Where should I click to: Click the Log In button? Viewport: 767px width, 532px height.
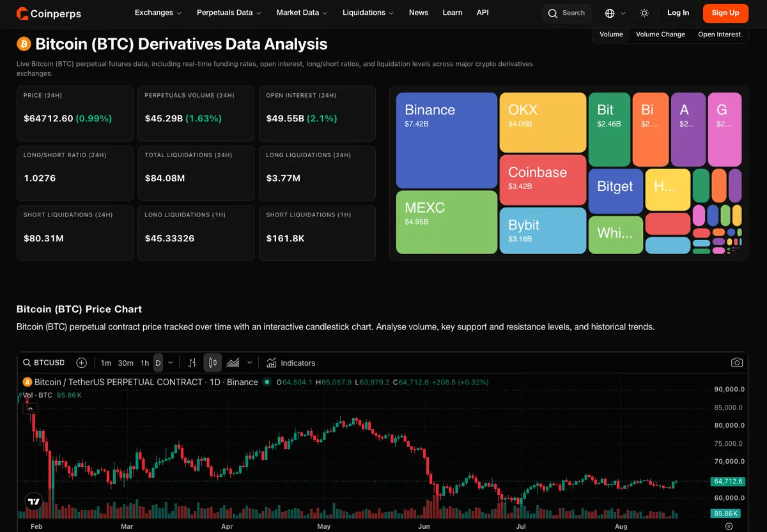(x=678, y=13)
